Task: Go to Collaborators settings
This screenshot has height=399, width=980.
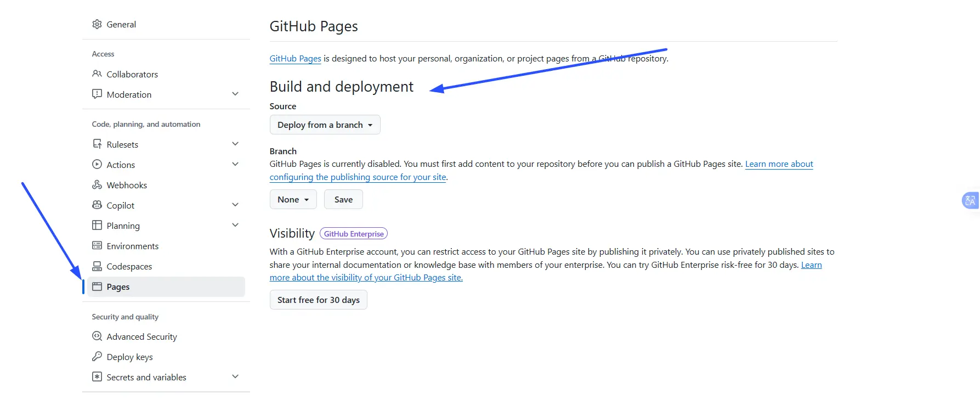Action: [166, 74]
